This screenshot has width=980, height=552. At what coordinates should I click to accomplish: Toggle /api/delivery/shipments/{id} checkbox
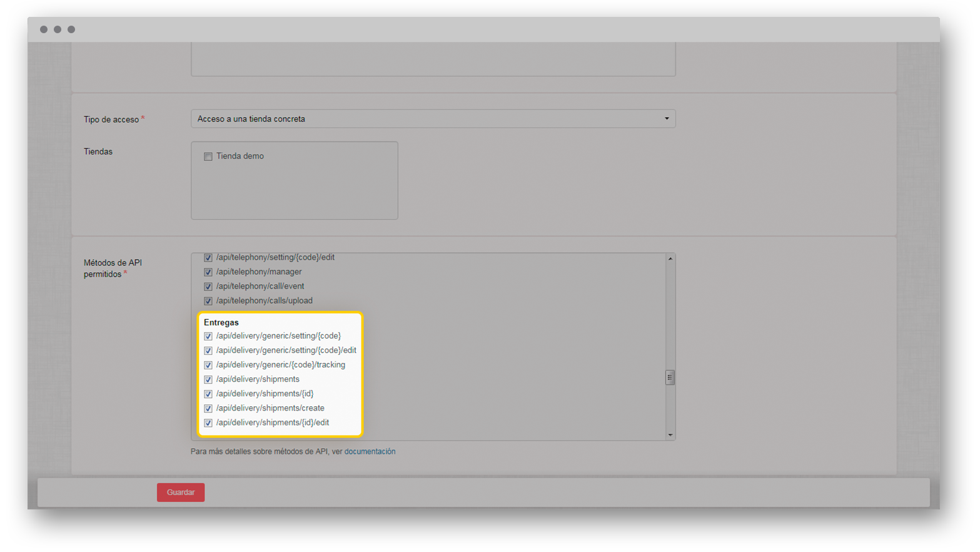pyautogui.click(x=208, y=394)
